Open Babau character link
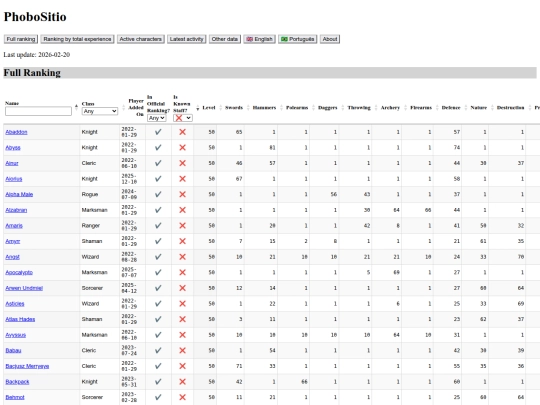This screenshot has width=540, height=405. (13, 351)
